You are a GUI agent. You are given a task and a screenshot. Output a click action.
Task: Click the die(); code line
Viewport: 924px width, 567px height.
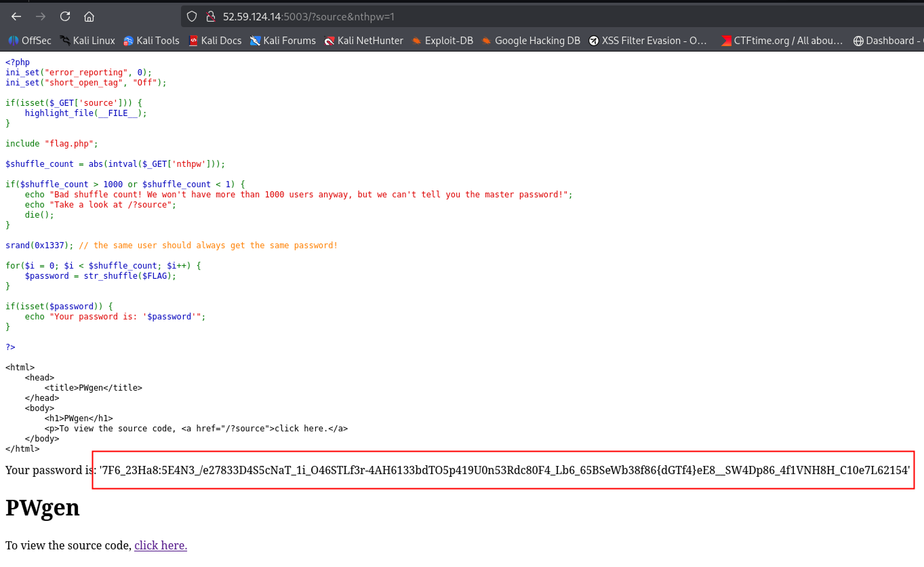click(39, 215)
